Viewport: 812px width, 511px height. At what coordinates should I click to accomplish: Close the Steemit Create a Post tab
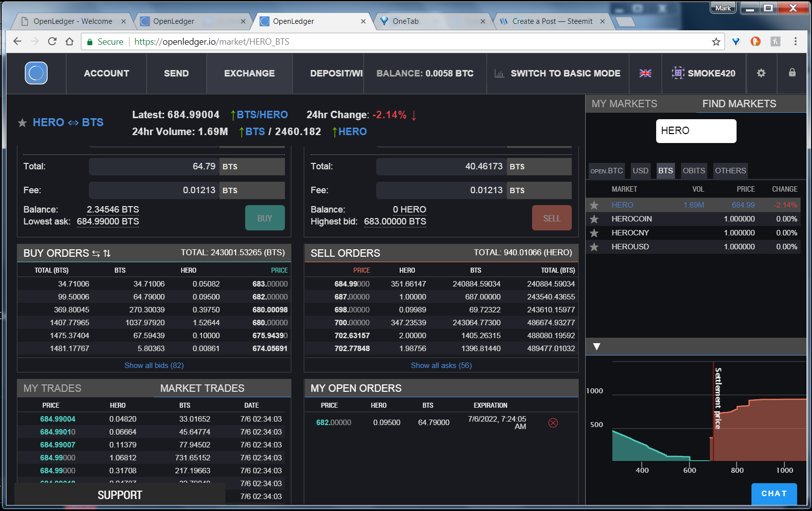click(x=602, y=21)
